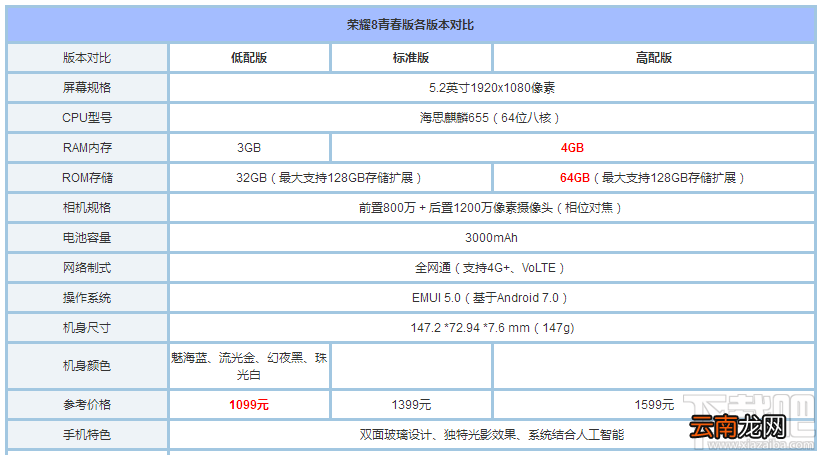Click the 1599元 price cell
The image size is (823, 455).
[653, 405]
